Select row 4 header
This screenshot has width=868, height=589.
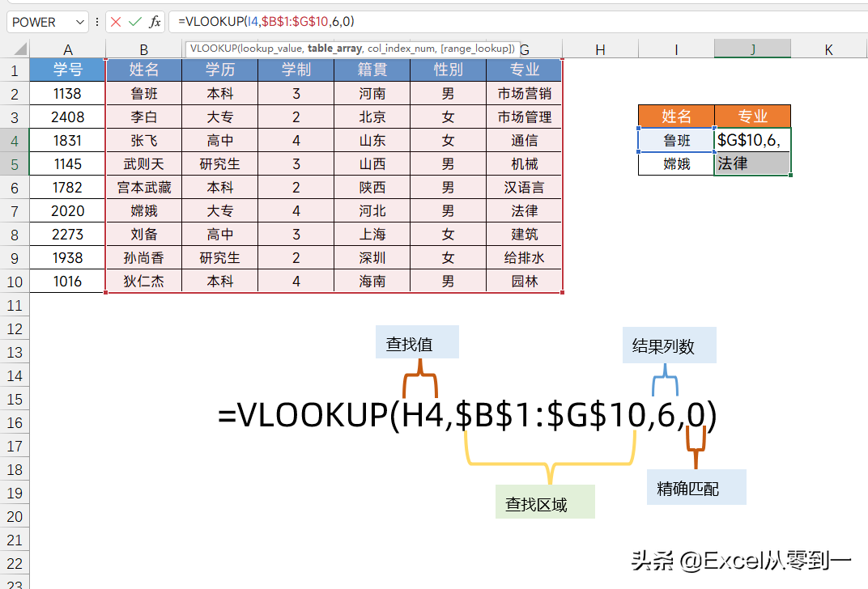point(15,141)
